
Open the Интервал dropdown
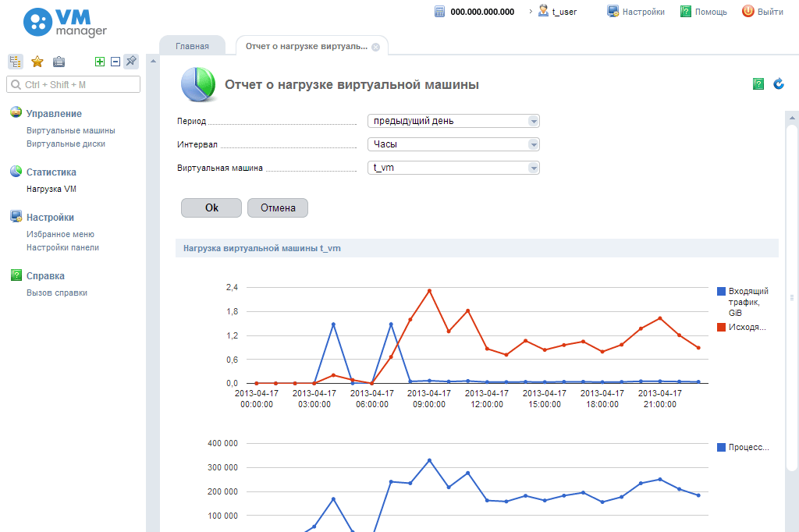click(x=453, y=144)
